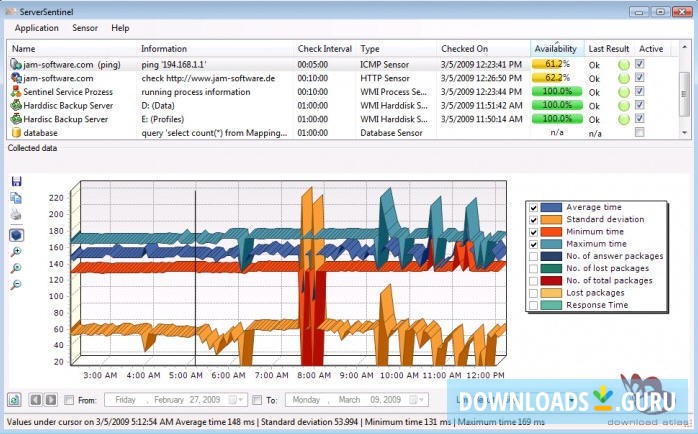
Task: Sort by Last Result column header
Action: coord(609,49)
